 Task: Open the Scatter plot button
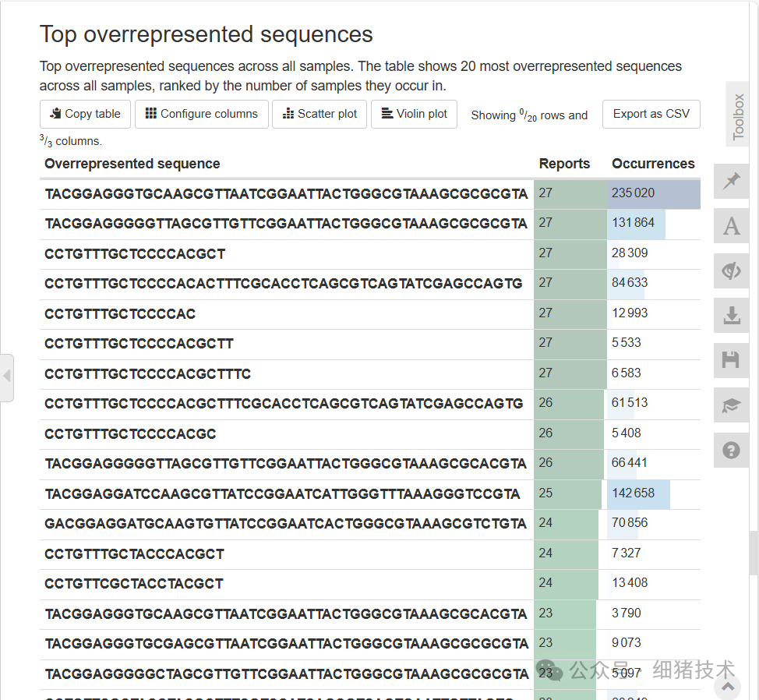320,114
